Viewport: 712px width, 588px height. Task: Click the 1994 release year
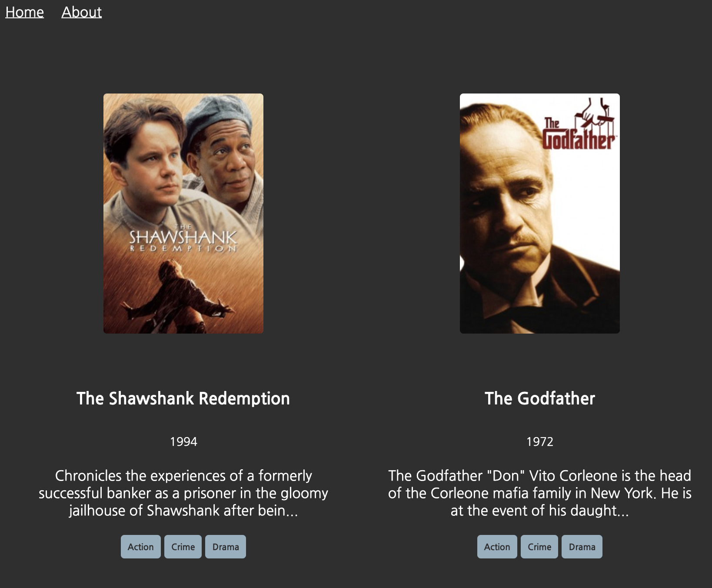(x=183, y=442)
